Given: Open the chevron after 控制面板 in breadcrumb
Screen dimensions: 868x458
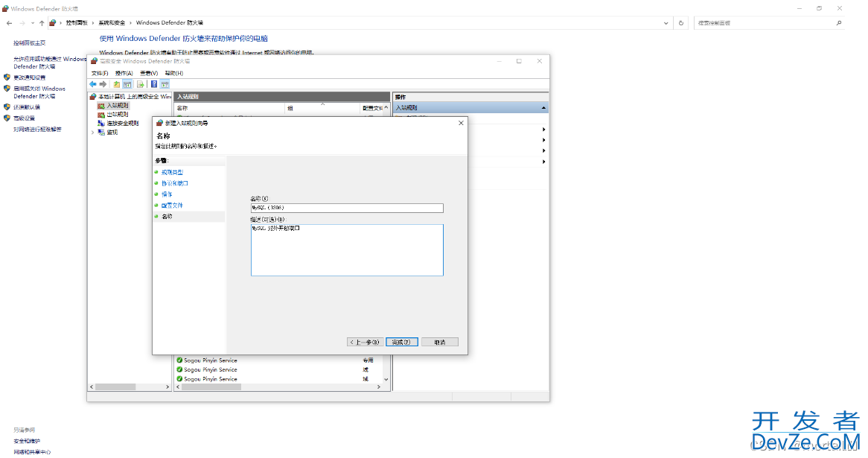Looking at the screenshot, I should tap(92, 22).
